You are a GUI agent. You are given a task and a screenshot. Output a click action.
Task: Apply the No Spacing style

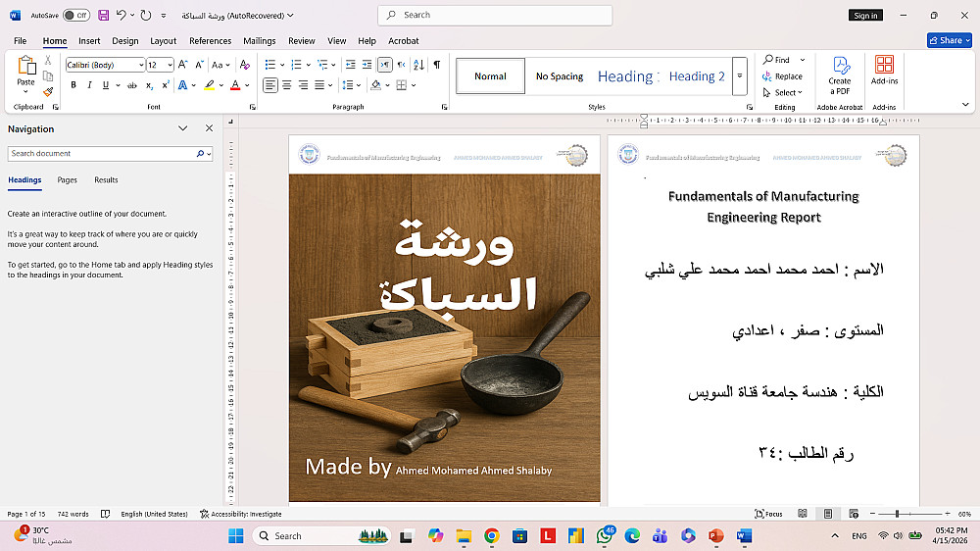tap(560, 76)
